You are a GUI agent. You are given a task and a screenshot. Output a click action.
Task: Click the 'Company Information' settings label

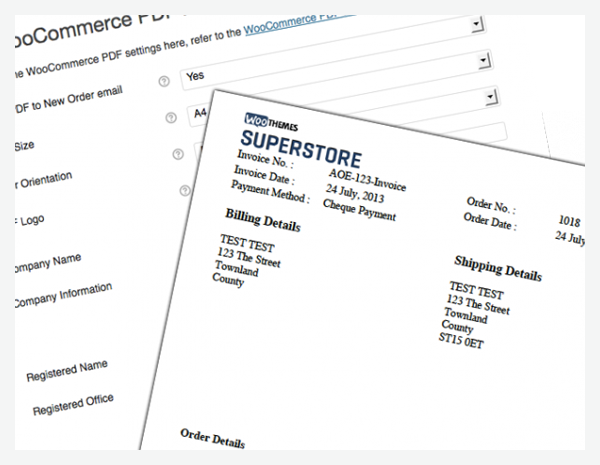click(64, 295)
